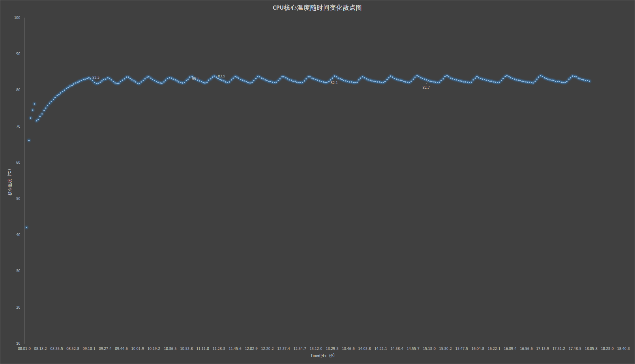The height and width of the screenshot is (364, 635).
Task: Click the x-axis label 14:55.7
Action: click(x=413, y=349)
